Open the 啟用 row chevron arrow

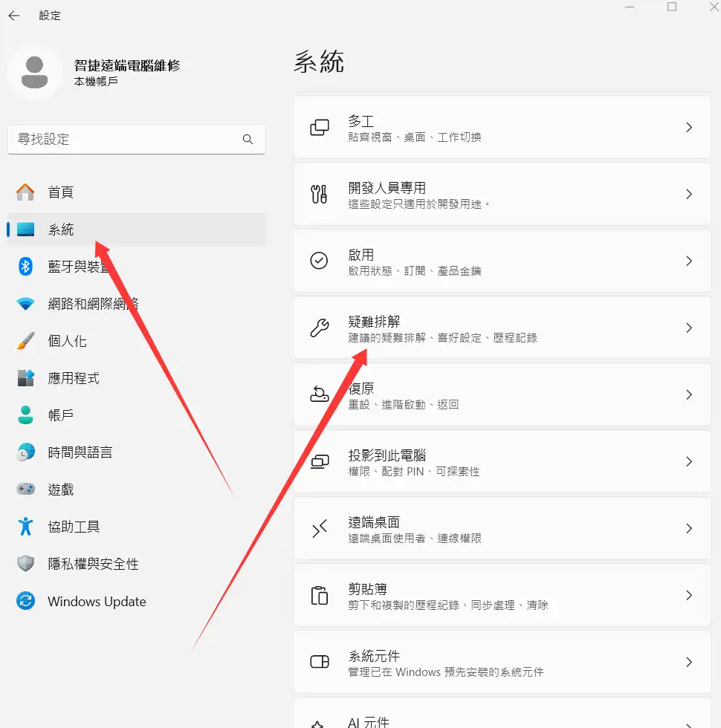tap(689, 261)
